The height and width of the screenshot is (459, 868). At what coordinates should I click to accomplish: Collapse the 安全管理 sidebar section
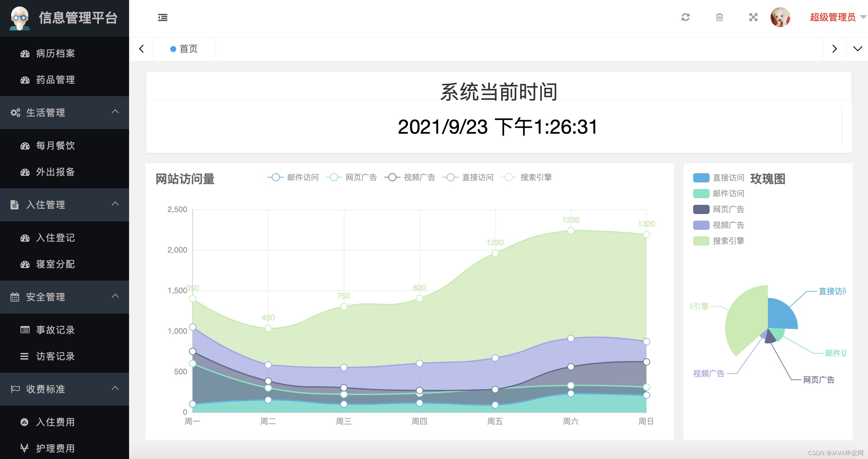116,297
